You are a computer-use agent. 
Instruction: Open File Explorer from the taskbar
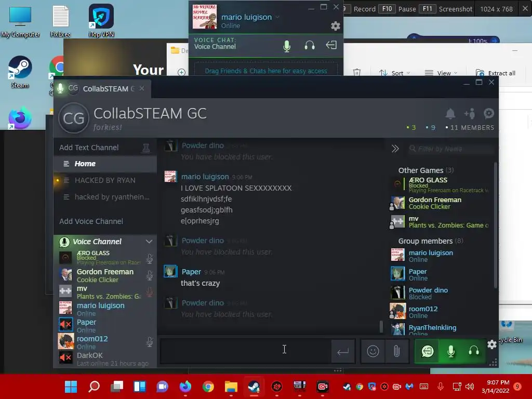point(231,387)
